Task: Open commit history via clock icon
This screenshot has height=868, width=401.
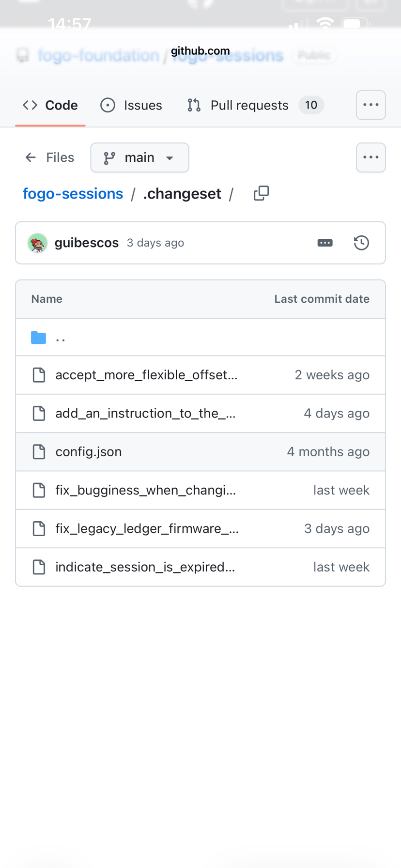Action: (361, 243)
